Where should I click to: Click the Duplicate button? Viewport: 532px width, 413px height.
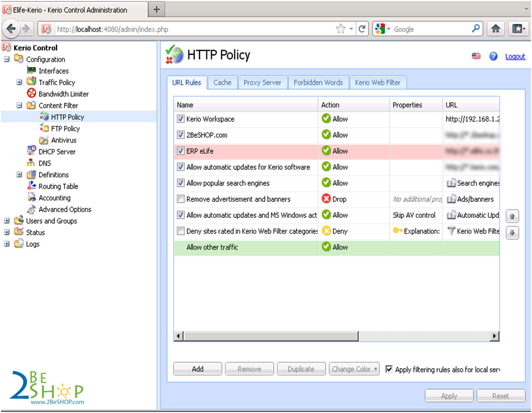(x=301, y=369)
